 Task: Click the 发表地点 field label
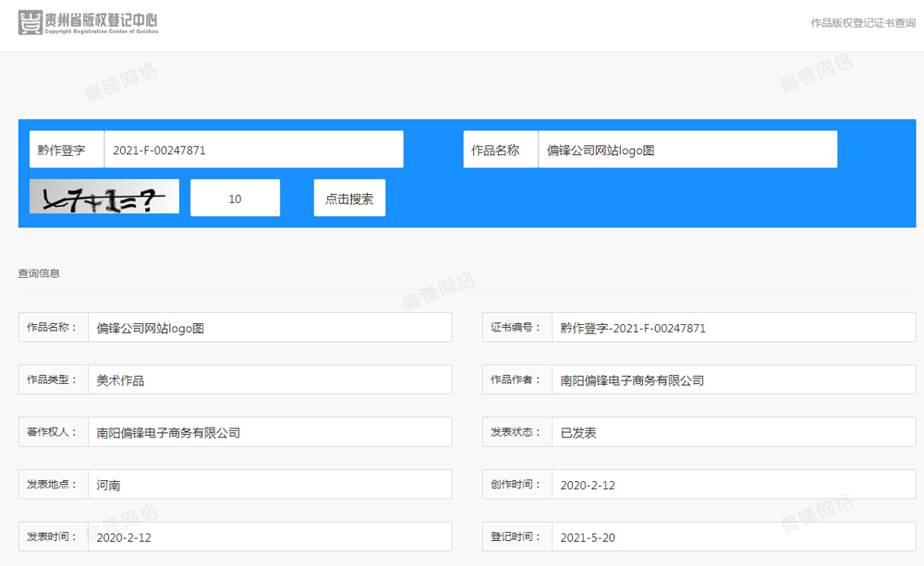pyautogui.click(x=53, y=485)
